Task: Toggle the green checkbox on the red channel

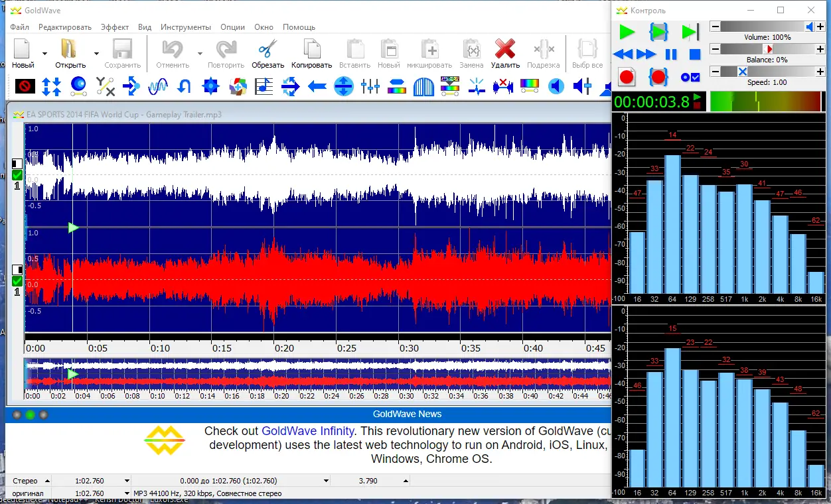Action: pyautogui.click(x=17, y=281)
